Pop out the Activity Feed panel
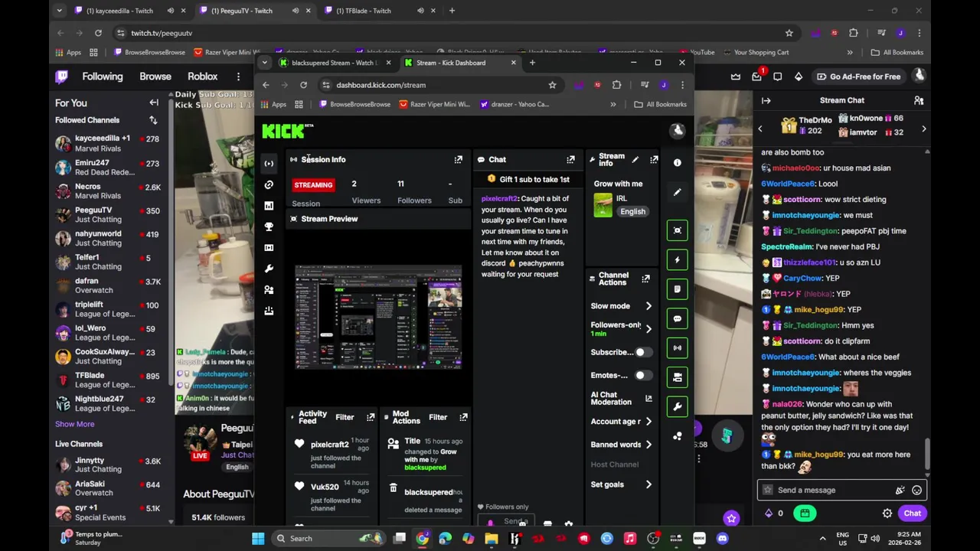Image resolution: width=980 pixels, height=551 pixels. (371, 417)
